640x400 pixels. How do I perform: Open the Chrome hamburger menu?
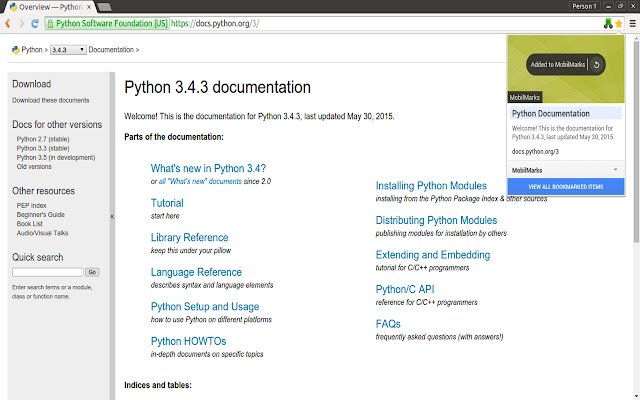pyautogui.click(x=632, y=22)
